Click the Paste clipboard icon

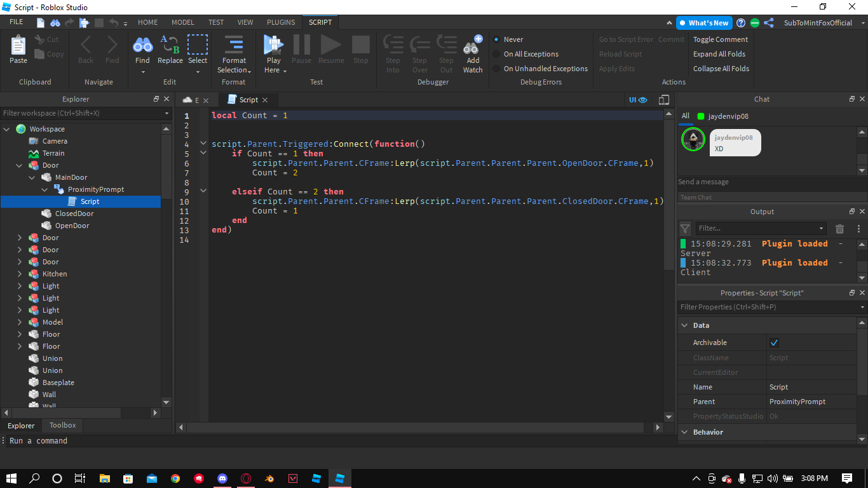18,46
